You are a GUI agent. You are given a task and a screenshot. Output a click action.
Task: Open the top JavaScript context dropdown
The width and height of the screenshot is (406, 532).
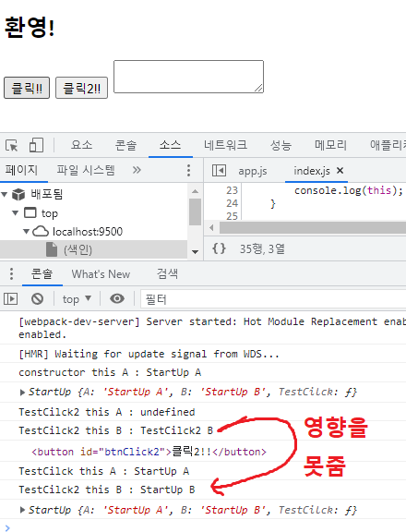coord(77,299)
